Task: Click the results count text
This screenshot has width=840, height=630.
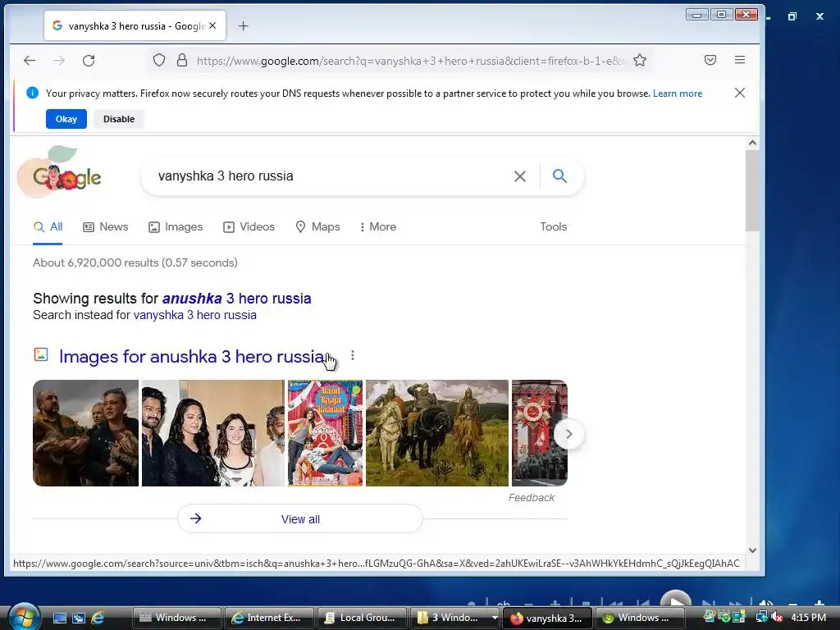Action: point(135,262)
